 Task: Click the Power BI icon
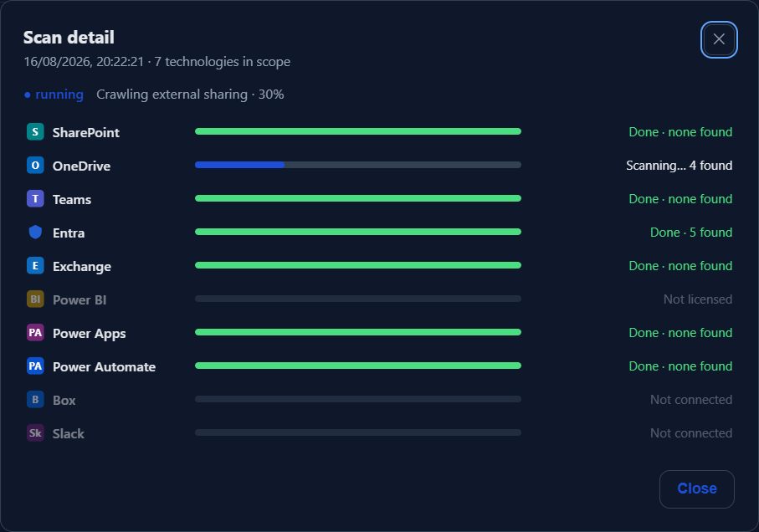pyautogui.click(x=35, y=299)
